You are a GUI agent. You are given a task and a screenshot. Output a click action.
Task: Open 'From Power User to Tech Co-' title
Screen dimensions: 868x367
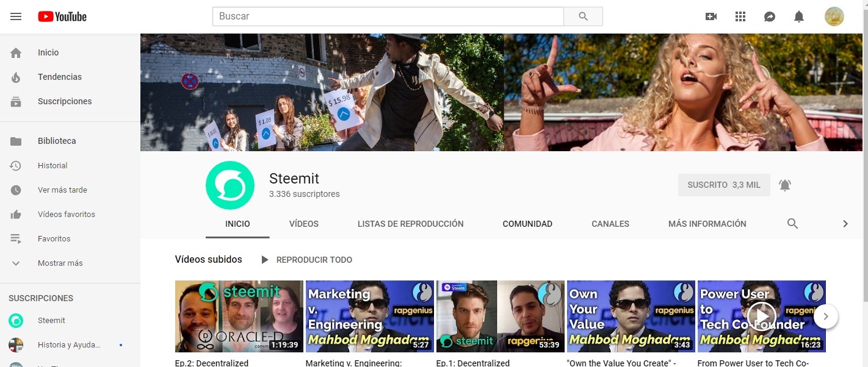pyautogui.click(x=753, y=363)
